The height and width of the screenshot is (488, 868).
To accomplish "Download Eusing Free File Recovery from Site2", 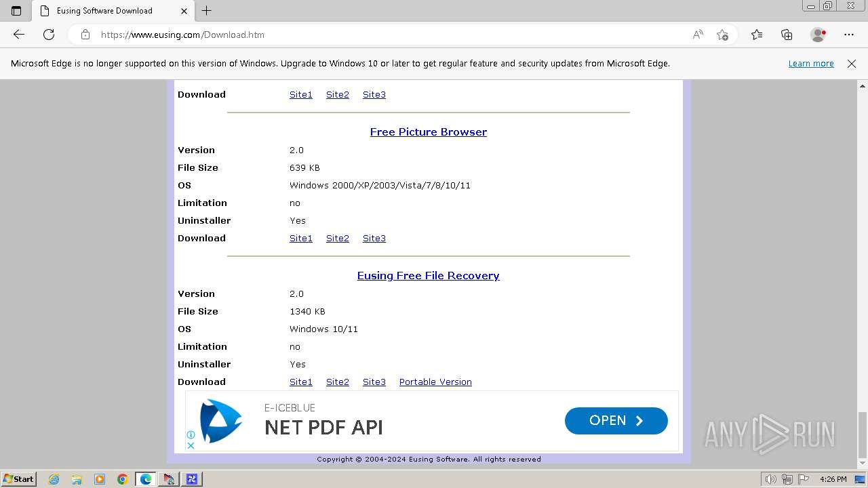I will click(x=338, y=382).
